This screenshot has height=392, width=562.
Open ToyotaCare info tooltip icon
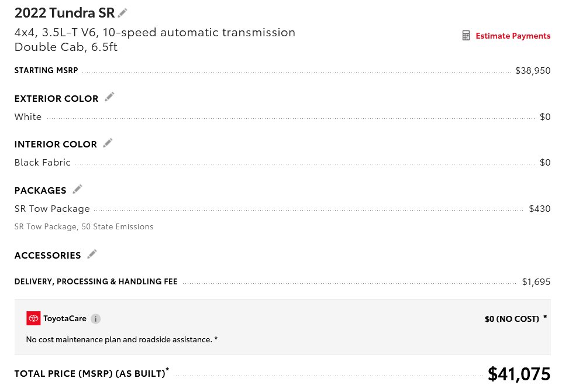click(x=96, y=319)
